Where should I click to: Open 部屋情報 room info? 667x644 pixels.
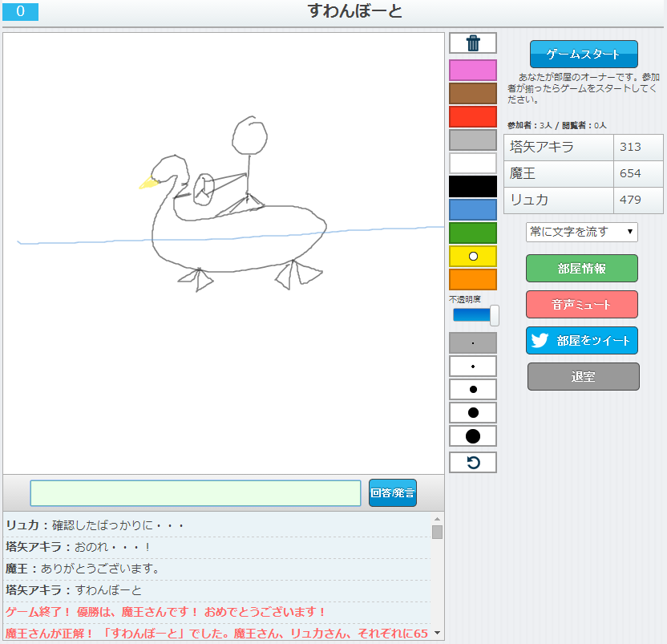coord(581,268)
